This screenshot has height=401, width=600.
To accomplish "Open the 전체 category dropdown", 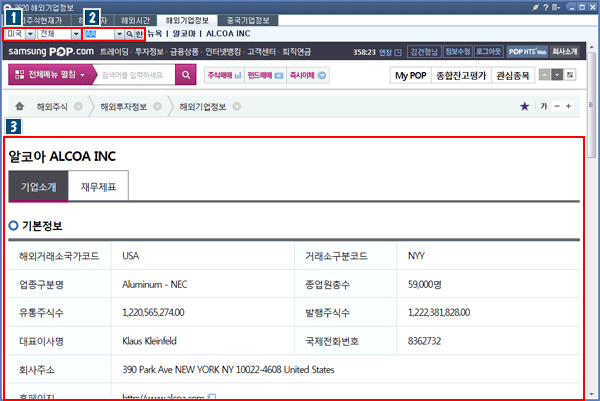I will coord(76,34).
